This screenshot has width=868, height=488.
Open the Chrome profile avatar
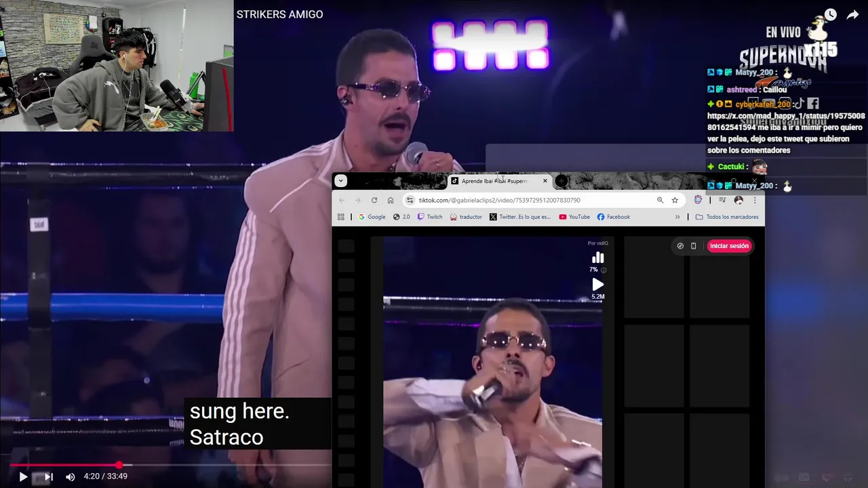[738, 200]
